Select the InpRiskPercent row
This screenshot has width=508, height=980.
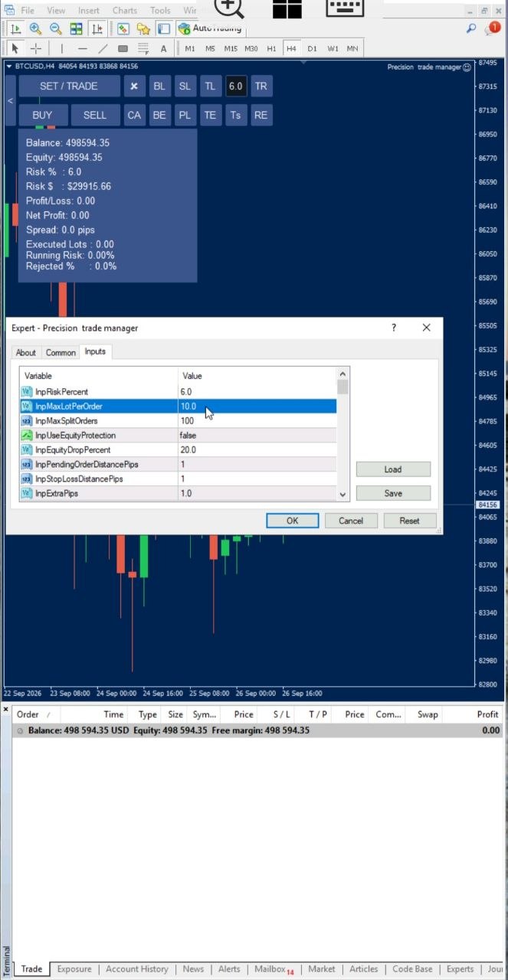tap(178, 391)
